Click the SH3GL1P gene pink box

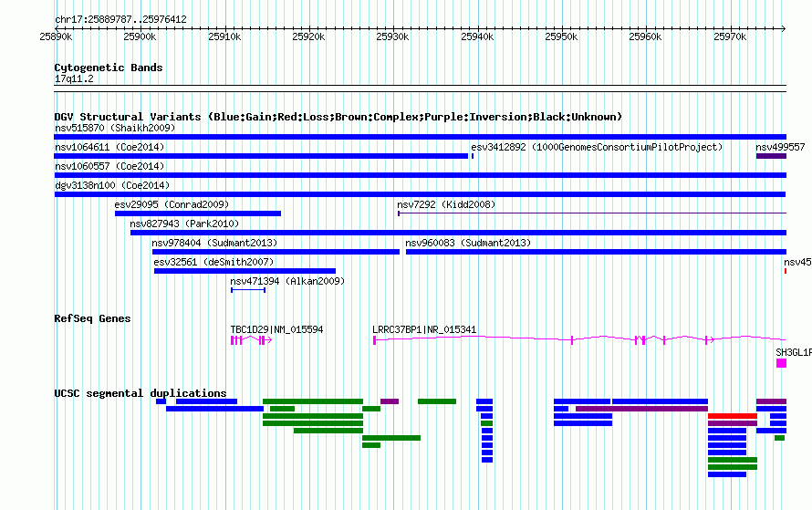point(782,363)
